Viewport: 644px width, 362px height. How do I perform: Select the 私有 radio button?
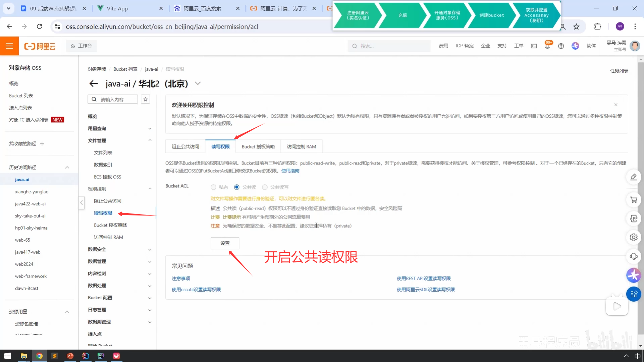coord(213,187)
